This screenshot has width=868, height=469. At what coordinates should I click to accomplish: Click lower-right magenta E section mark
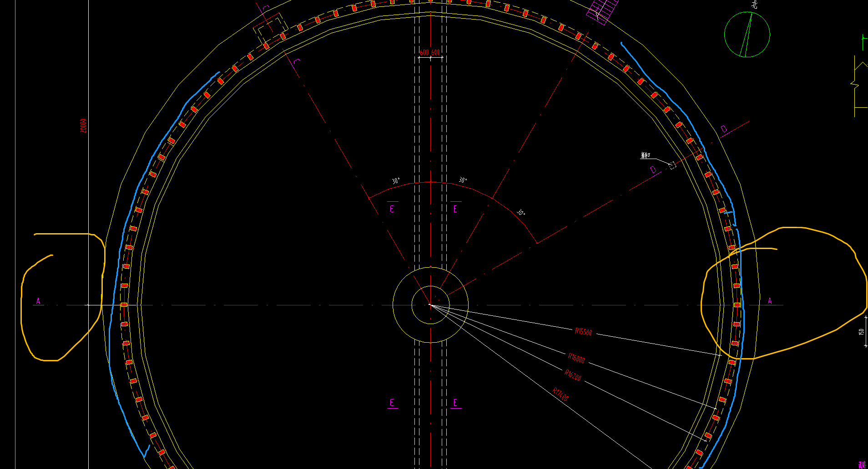455,403
